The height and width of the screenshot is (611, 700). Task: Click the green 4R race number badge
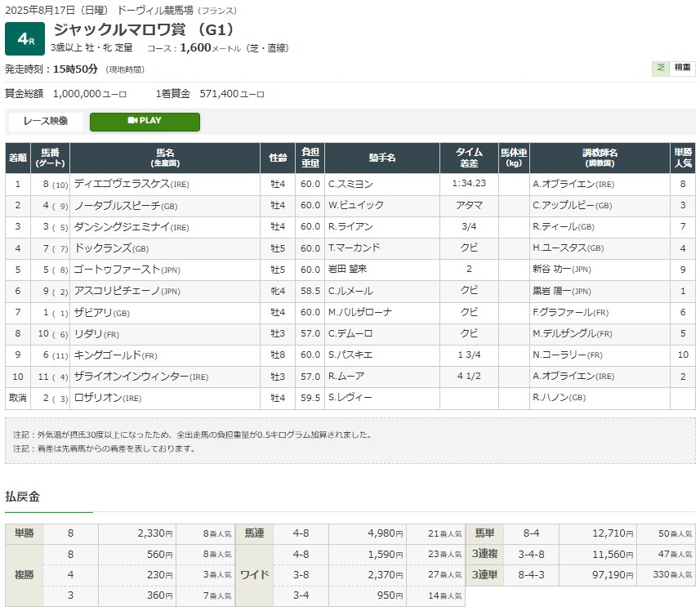(x=25, y=39)
